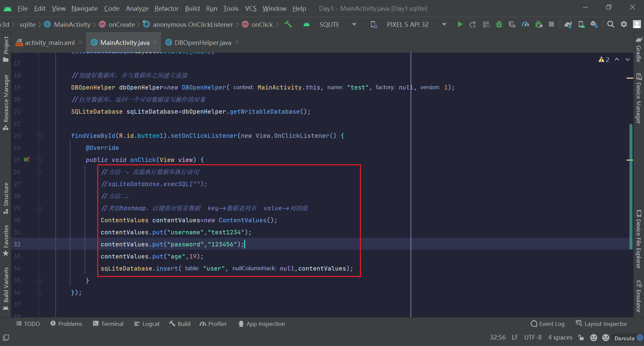644x346 pixels.
Task: Click the Android Studio logo icon
Action: (7, 8)
